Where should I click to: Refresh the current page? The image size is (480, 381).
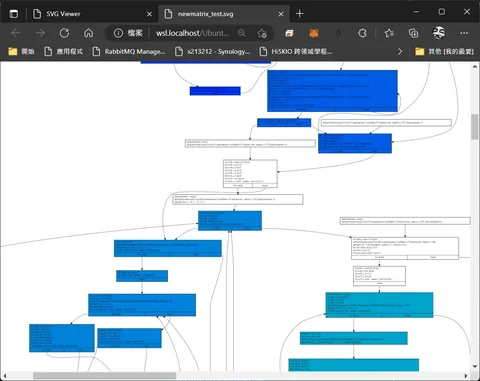64,33
